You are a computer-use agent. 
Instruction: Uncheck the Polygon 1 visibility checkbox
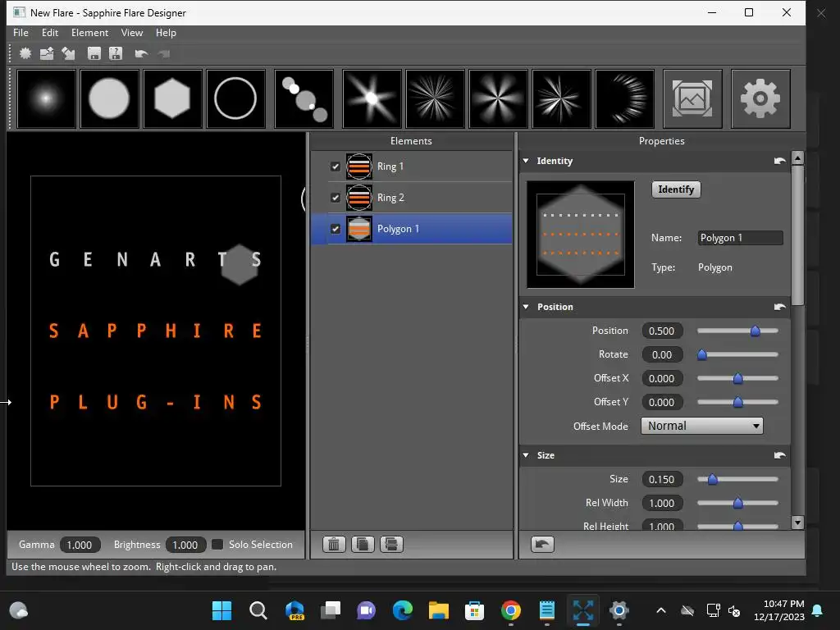pyautogui.click(x=336, y=229)
